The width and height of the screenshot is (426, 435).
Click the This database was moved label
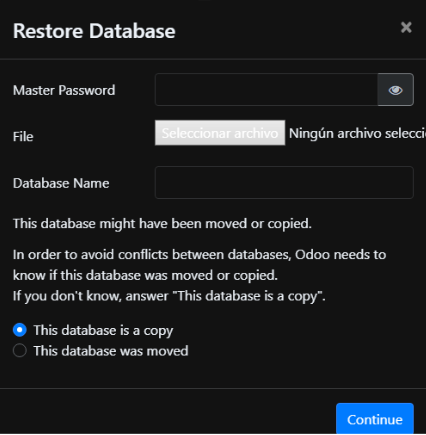pos(111,351)
